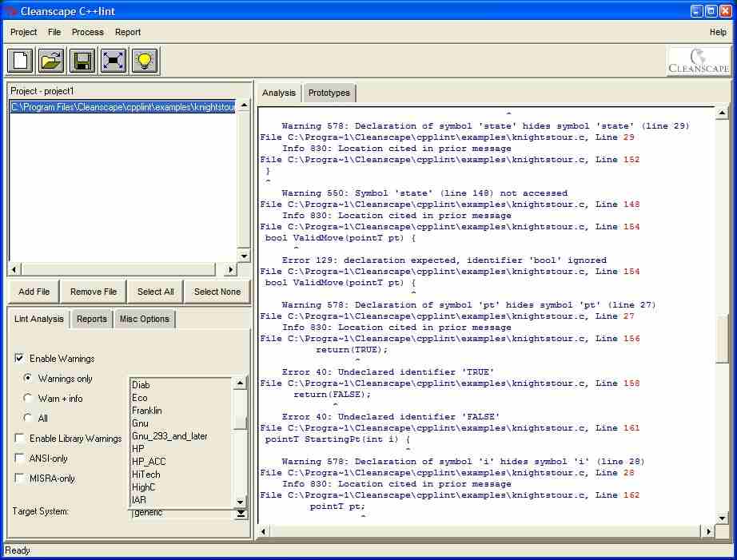Click "Error 129: declaration expected" message

[444, 260]
